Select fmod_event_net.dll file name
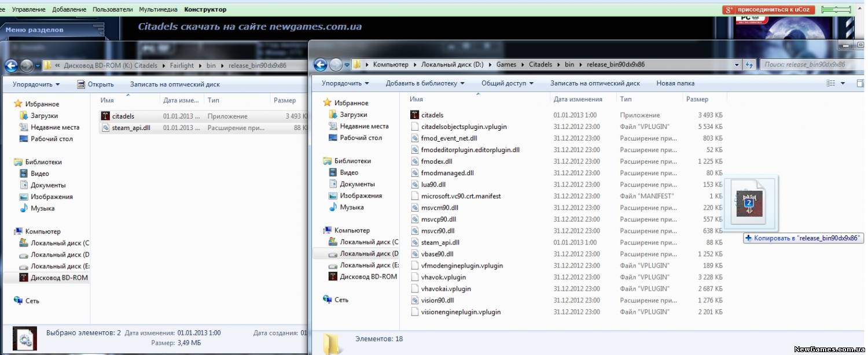868x355 pixels. pyautogui.click(x=449, y=138)
